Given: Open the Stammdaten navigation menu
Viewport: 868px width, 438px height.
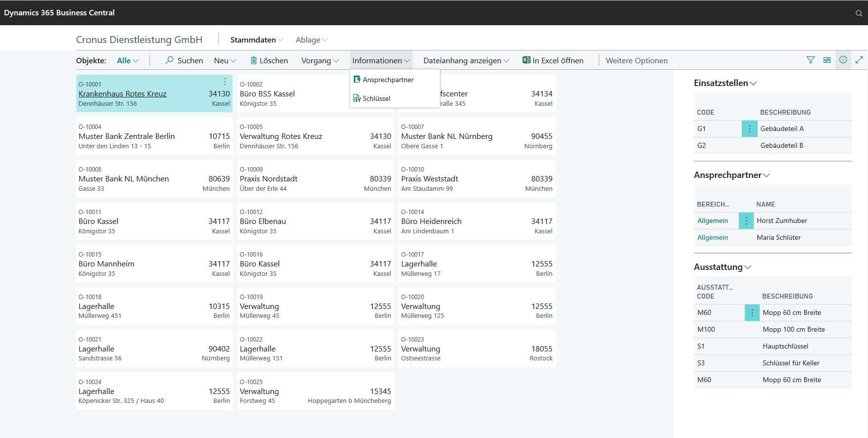Looking at the screenshot, I should point(256,40).
